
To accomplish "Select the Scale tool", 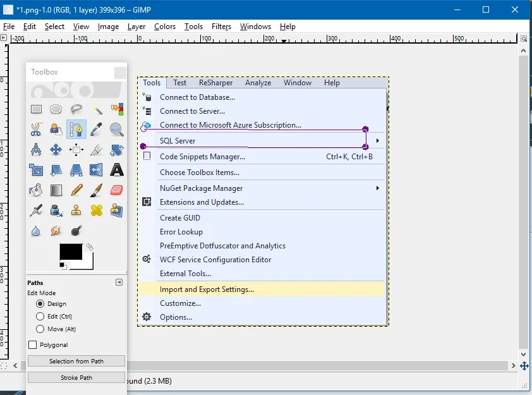I will point(36,169).
